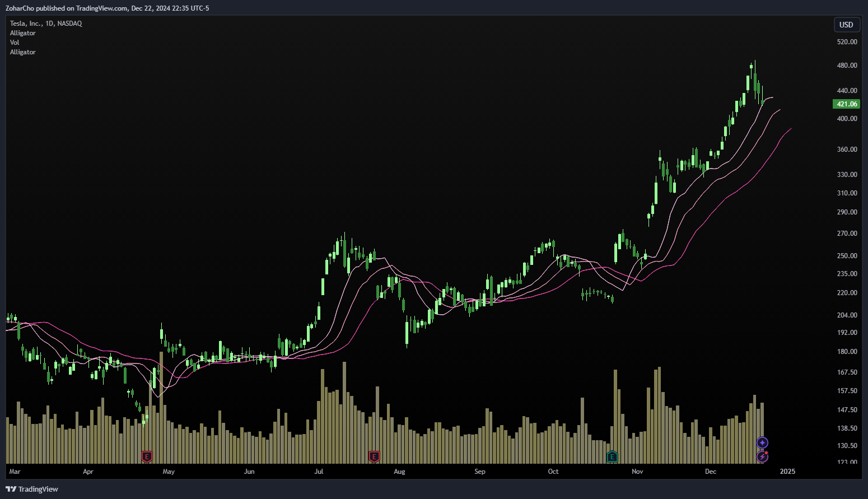The width and height of the screenshot is (868, 499).
Task: Click the May label on time axis
Action: pos(169,472)
